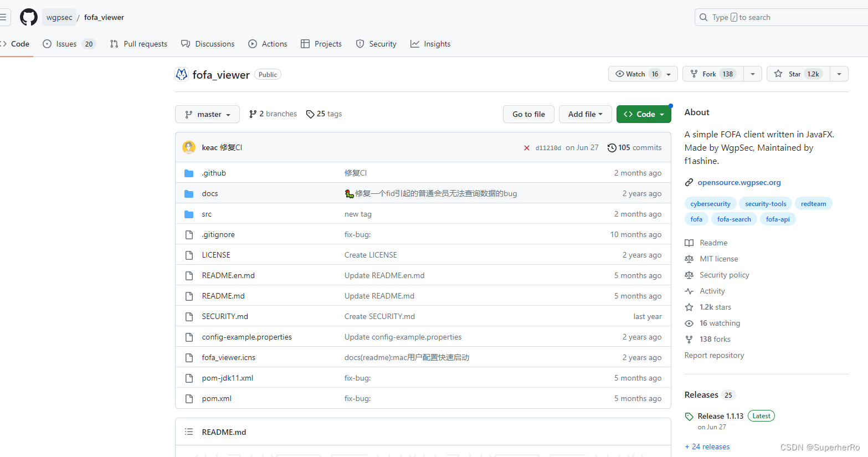Viewport: 868px width, 457px height.
Task: Open the opensource.wgpsec.org link
Action: pyautogui.click(x=739, y=182)
